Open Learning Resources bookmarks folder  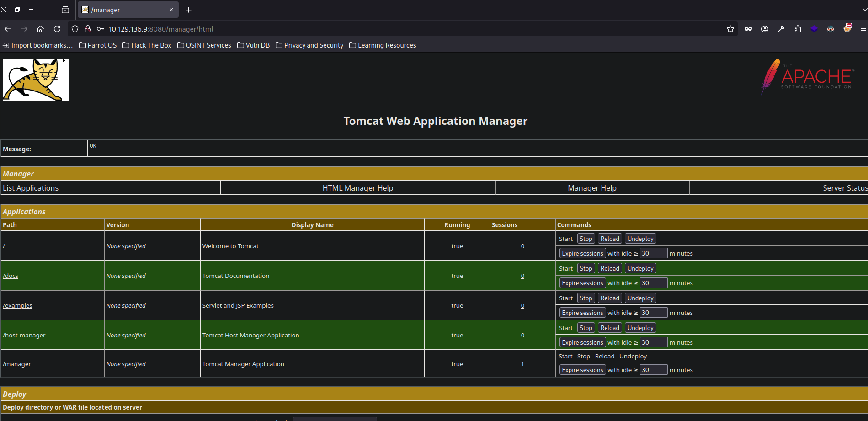pos(383,45)
